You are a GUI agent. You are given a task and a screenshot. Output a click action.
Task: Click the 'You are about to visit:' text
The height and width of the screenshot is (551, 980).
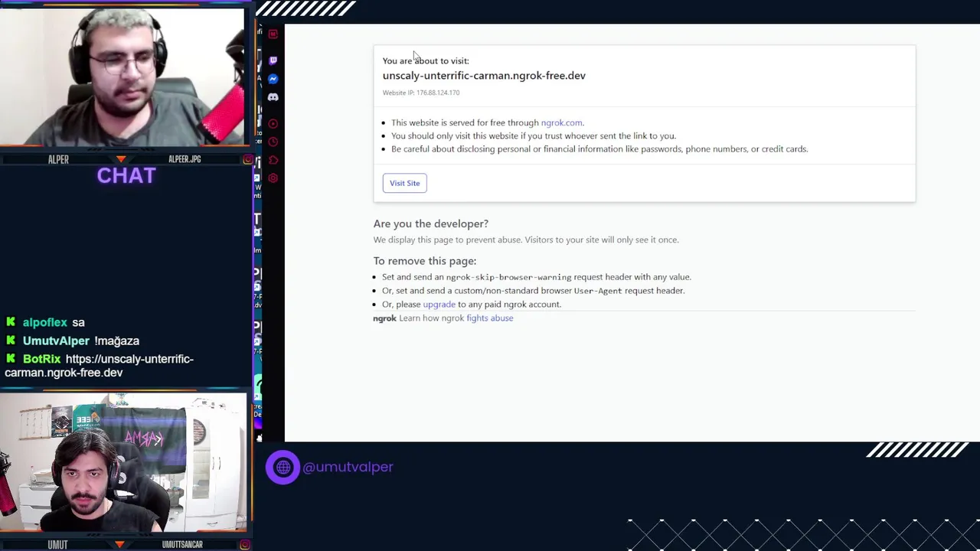click(x=426, y=60)
